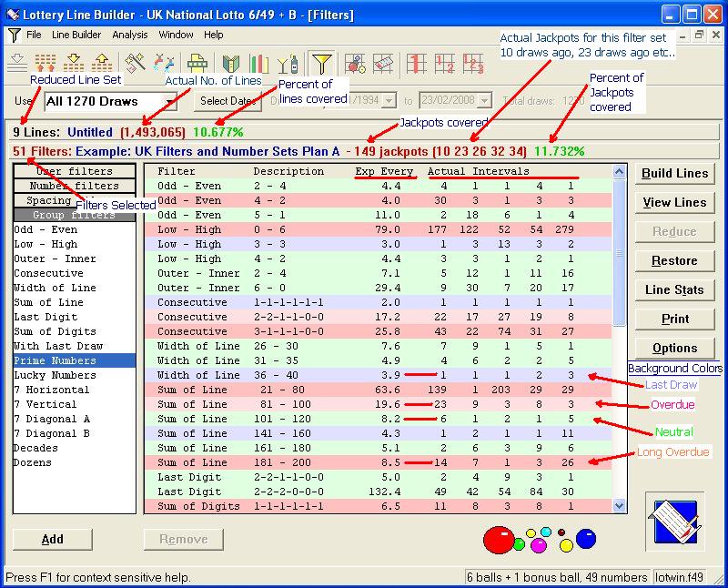The width and height of the screenshot is (728, 588).
Task: Click the Percent of Lines bottle icon
Action: (288, 62)
